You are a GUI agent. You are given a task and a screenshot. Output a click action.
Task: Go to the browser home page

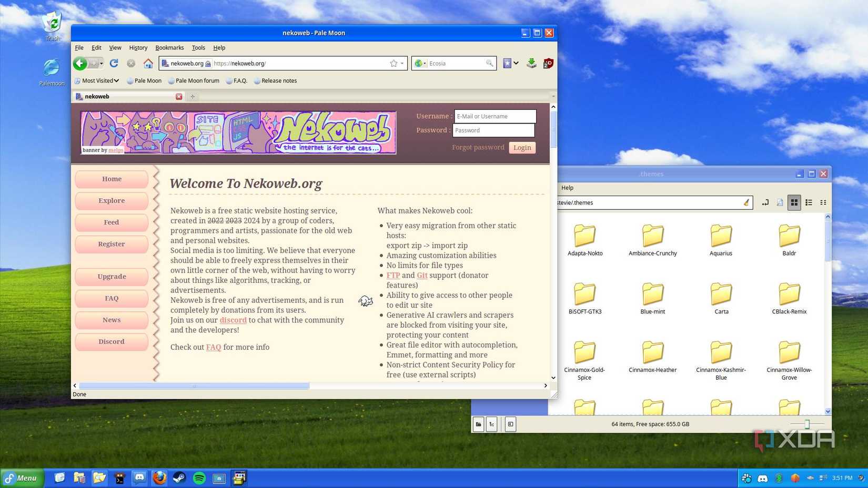148,64
